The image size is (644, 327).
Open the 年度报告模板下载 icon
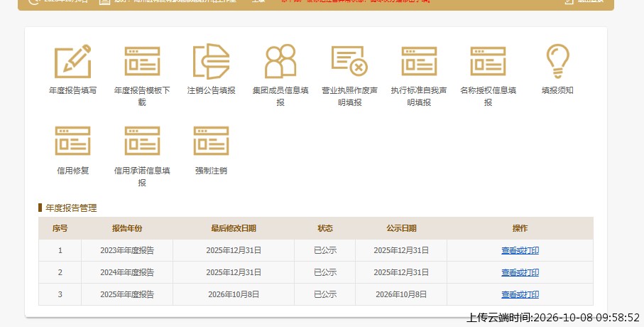[142, 62]
